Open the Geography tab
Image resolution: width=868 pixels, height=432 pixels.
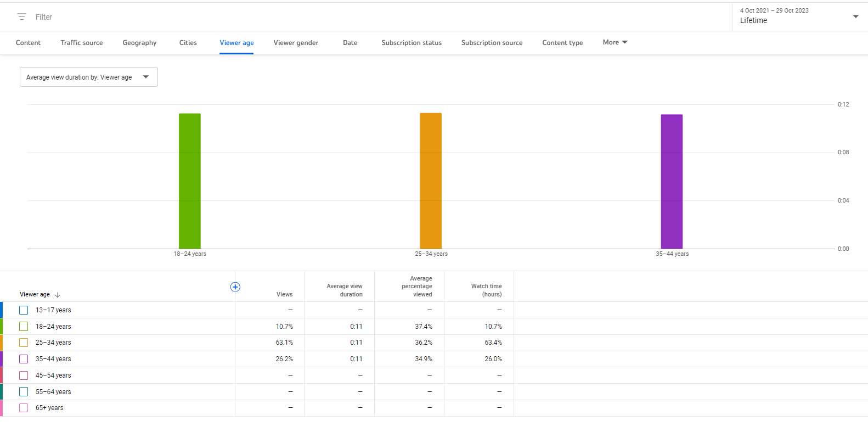139,43
